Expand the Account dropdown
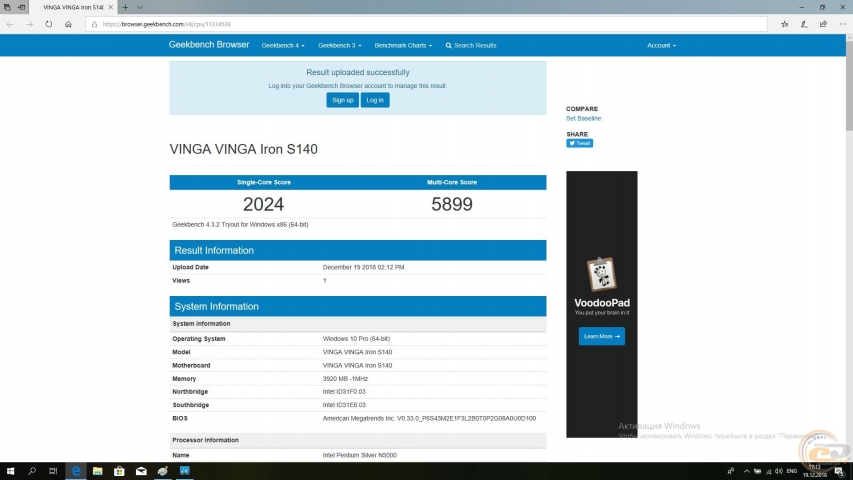This screenshot has height=480, width=853. click(x=662, y=46)
